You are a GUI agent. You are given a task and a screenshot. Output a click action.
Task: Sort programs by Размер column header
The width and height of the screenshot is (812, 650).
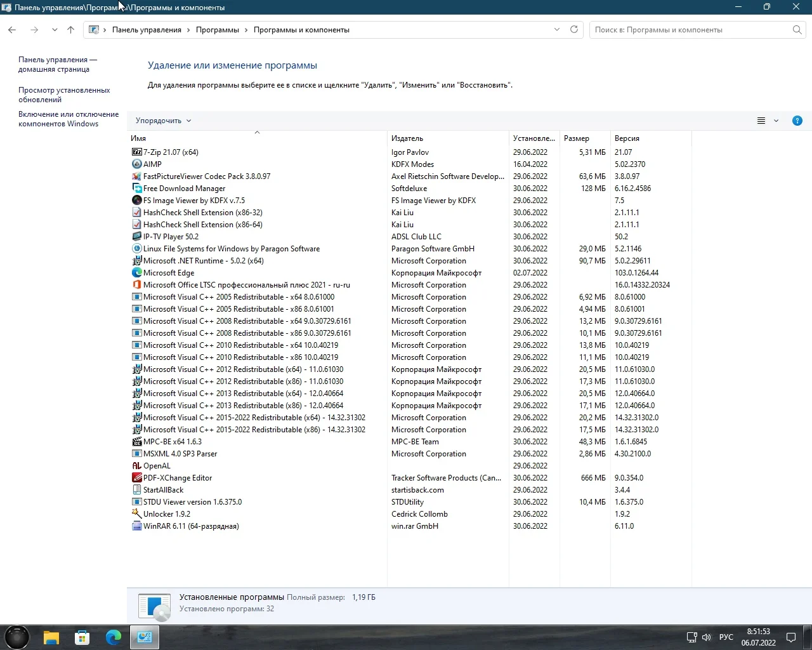click(577, 138)
